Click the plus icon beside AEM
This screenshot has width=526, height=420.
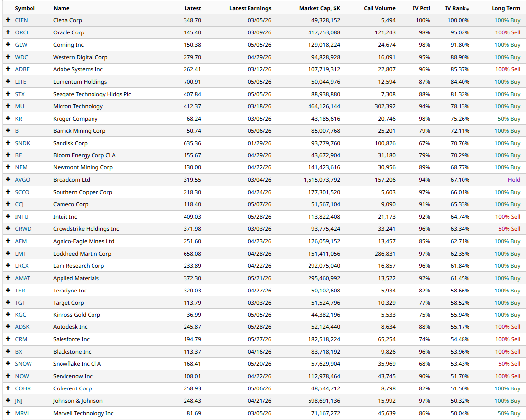click(8, 241)
